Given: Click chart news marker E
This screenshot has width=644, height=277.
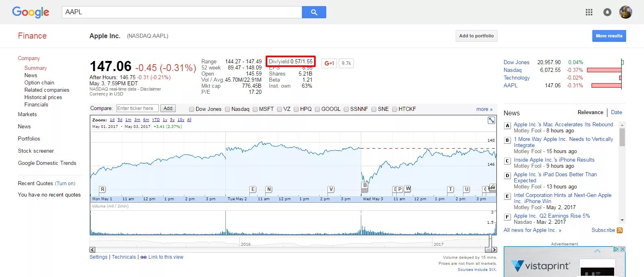Looking at the screenshot, I should coord(253,189).
